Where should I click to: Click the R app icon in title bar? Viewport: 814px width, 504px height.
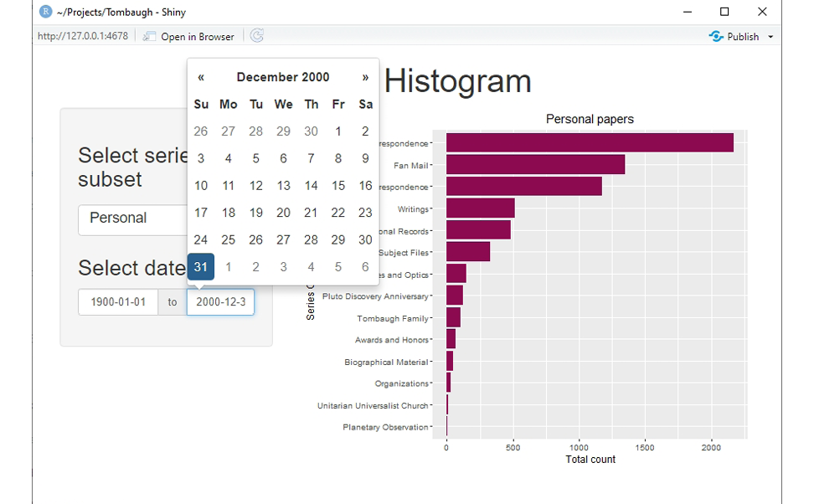click(x=45, y=12)
